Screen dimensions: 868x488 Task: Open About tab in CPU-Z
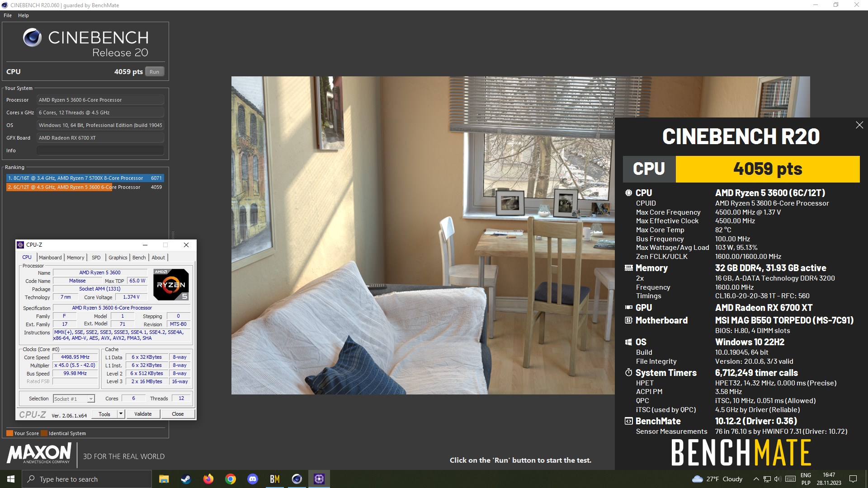tap(158, 258)
